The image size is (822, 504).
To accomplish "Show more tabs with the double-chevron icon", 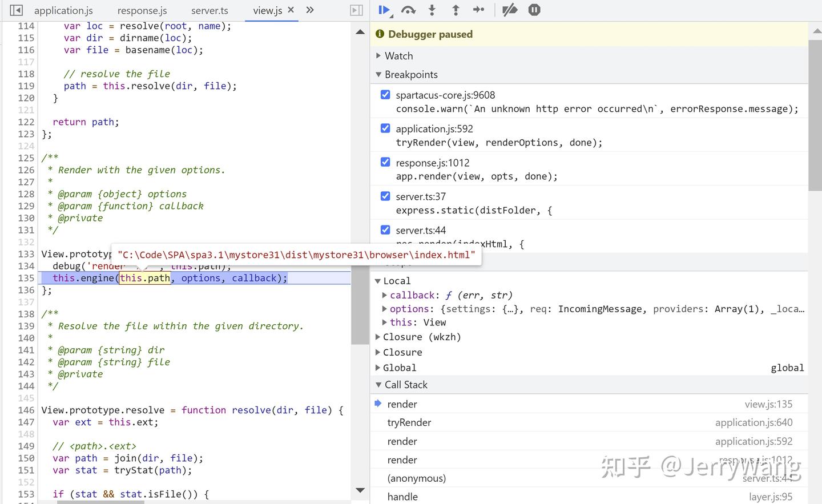I will coord(310,10).
